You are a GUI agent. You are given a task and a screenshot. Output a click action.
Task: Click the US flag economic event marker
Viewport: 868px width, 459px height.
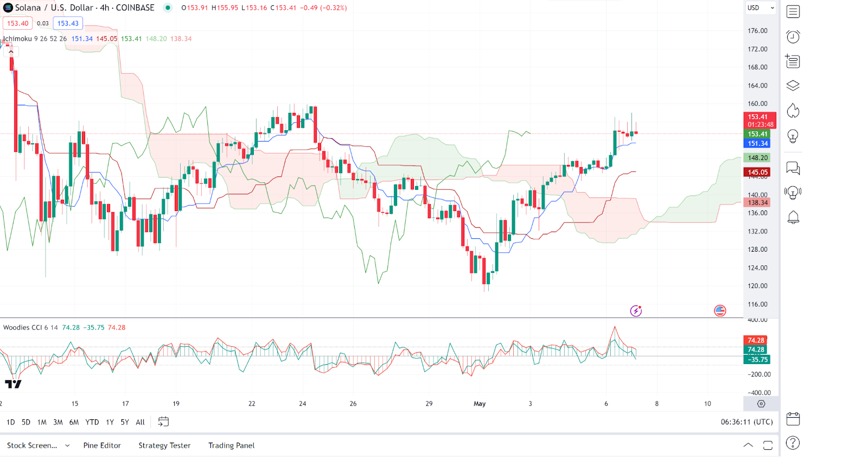(x=720, y=311)
